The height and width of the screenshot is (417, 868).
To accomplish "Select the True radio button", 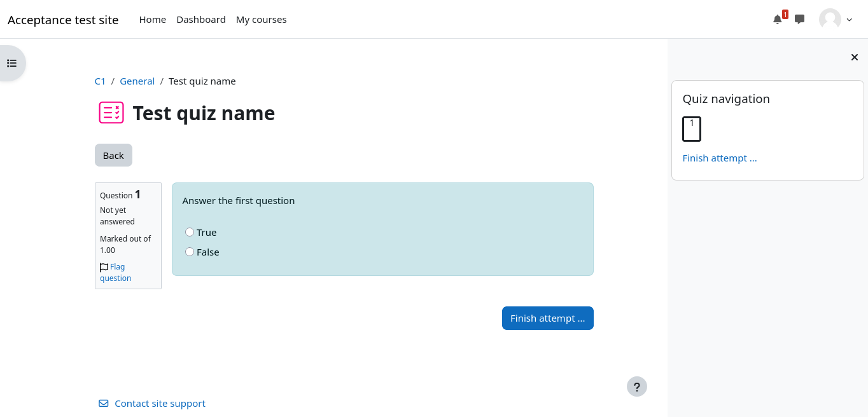I will click(x=190, y=232).
